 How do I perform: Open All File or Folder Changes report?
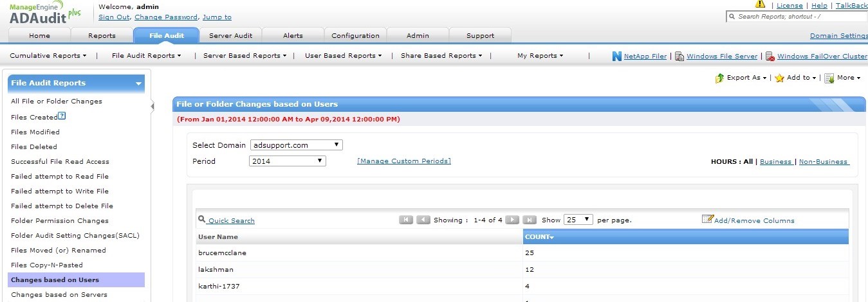57,101
